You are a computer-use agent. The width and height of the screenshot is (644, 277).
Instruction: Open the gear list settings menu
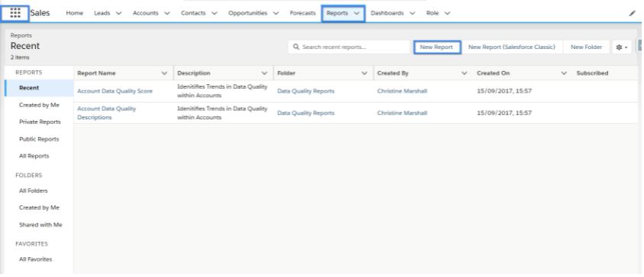coord(622,47)
